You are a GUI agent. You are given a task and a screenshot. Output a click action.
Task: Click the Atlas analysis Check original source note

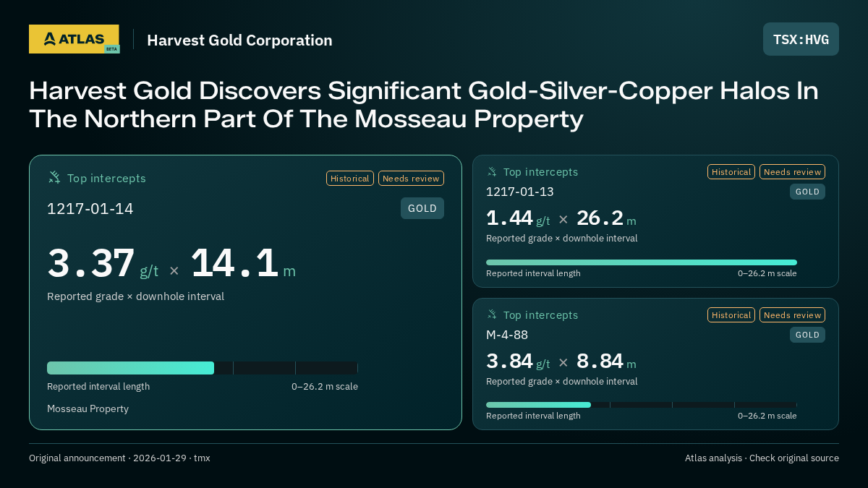click(762, 458)
